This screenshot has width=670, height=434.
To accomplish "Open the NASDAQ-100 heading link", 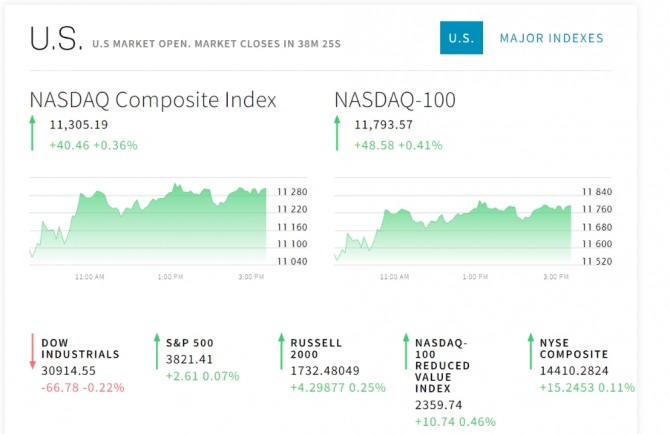I will [394, 100].
